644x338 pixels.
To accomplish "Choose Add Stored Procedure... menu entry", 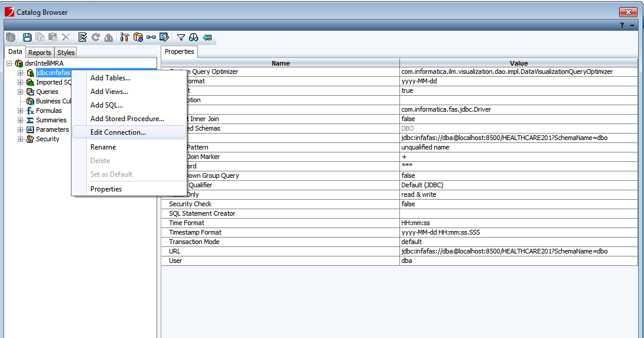I will coord(127,119).
